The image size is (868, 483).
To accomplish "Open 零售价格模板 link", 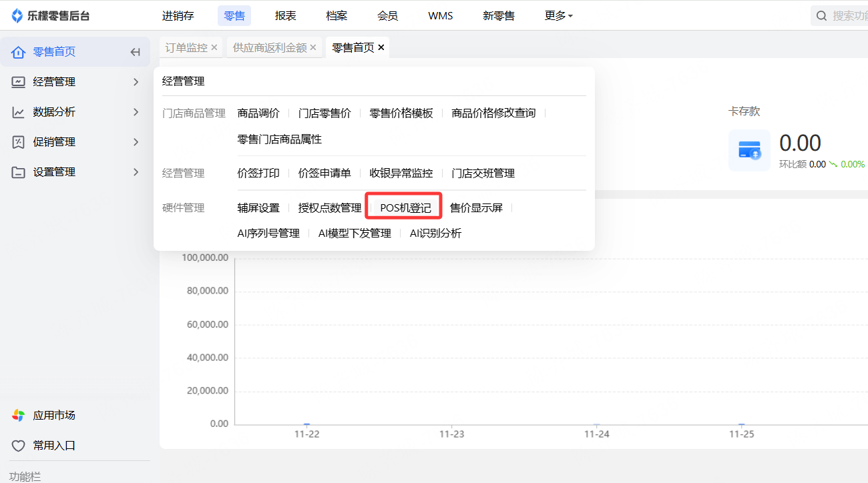I will pyautogui.click(x=401, y=113).
